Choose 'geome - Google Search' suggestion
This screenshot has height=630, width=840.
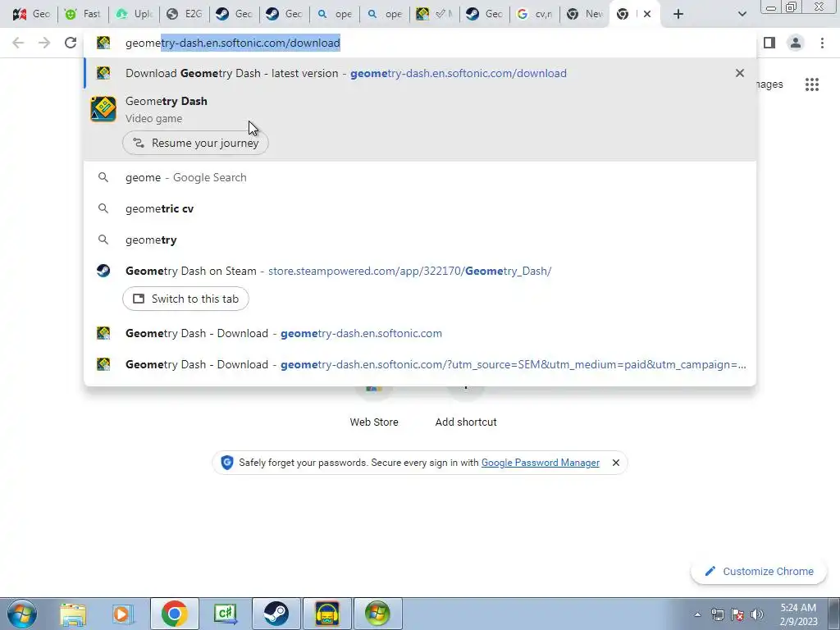click(420, 177)
